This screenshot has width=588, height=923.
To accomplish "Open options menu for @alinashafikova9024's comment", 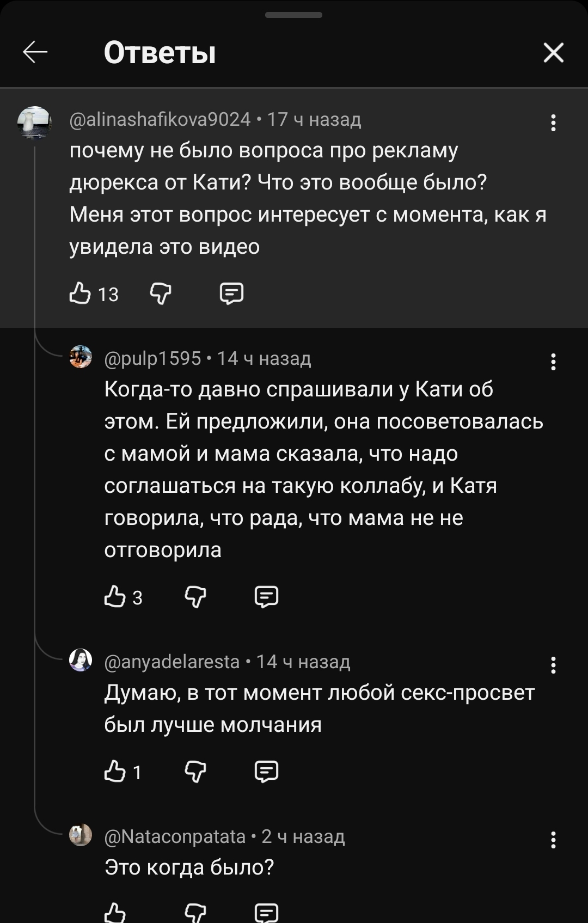I will click(x=553, y=123).
